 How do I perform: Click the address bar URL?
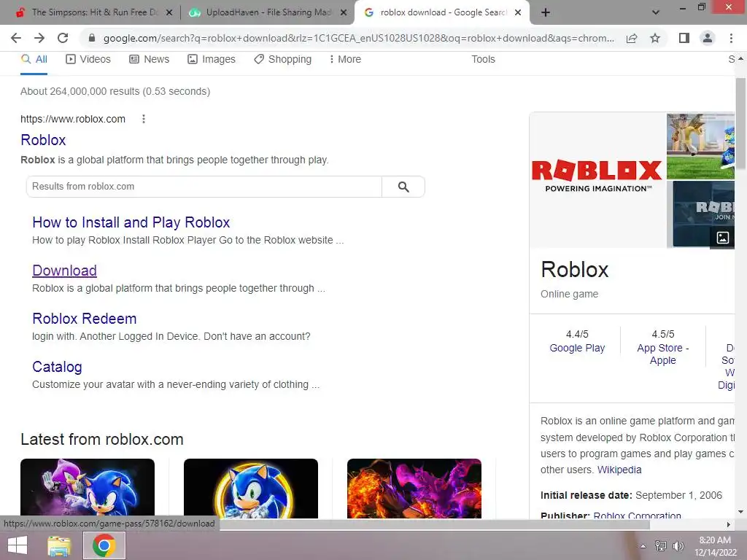[358, 38]
